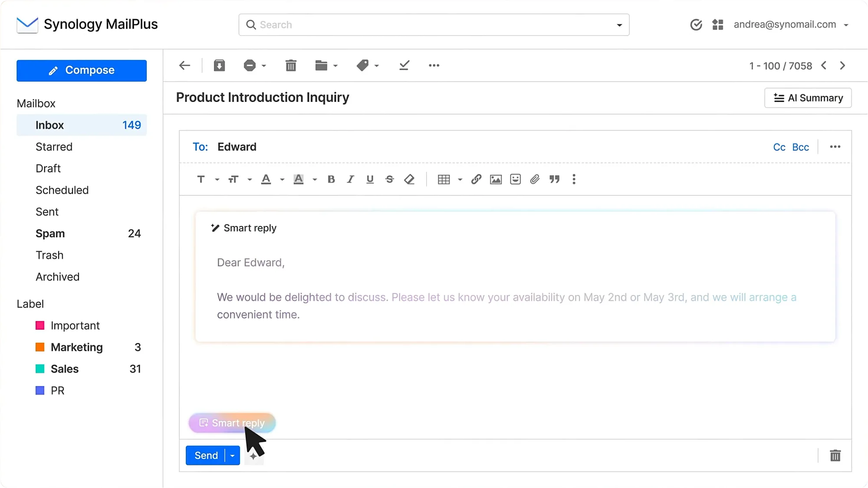Add Bcc recipients
Viewport: 868px width, 488px height.
pyautogui.click(x=800, y=147)
